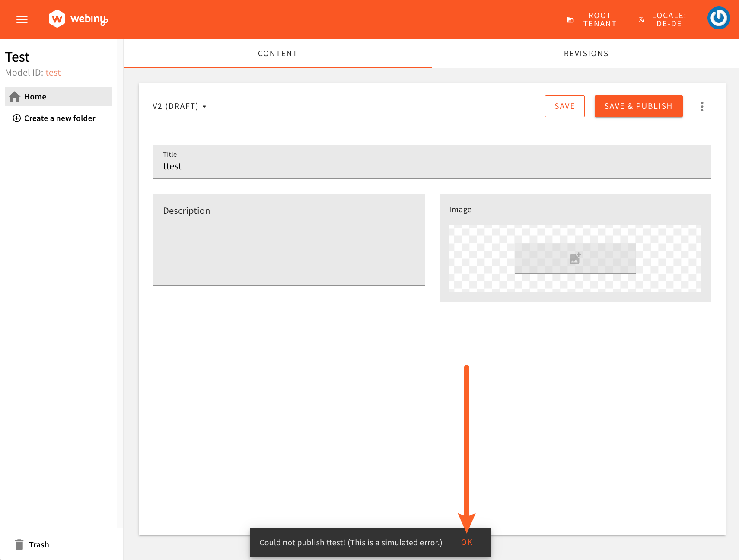Screen dimensions: 739x560
Task: Click the Create a new folder label
Action: (x=60, y=118)
